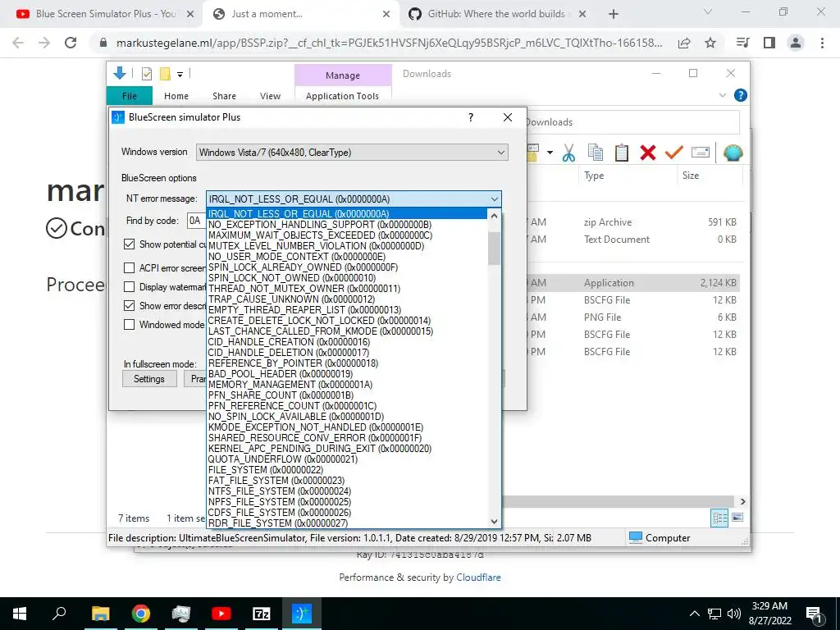This screenshot has width=840, height=630.
Task: Toggle the Show potential culprit checkbox
Action: click(129, 244)
